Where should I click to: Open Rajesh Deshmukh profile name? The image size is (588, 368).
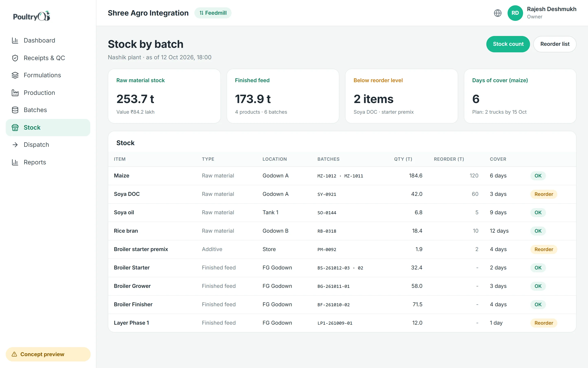click(551, 9)
